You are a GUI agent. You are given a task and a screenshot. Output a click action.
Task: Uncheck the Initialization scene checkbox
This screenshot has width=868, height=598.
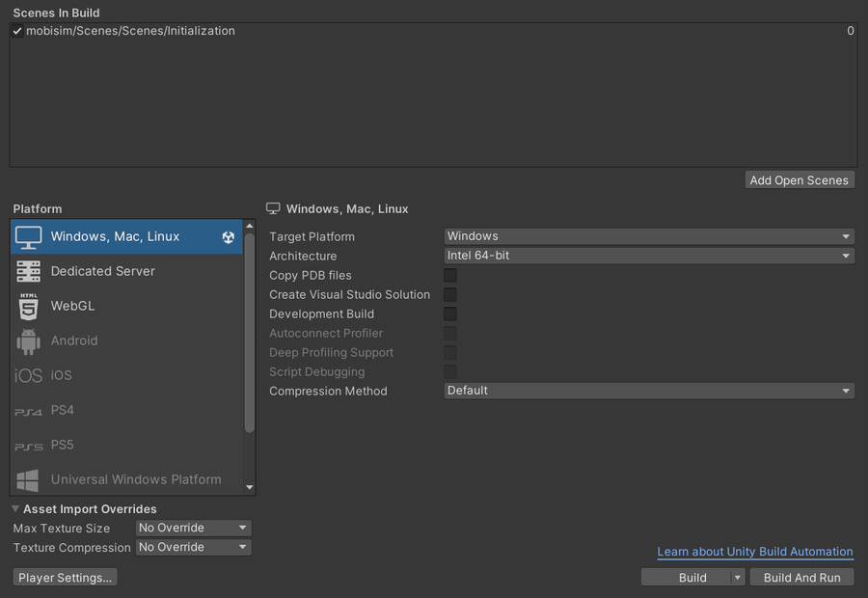[17, 31]
